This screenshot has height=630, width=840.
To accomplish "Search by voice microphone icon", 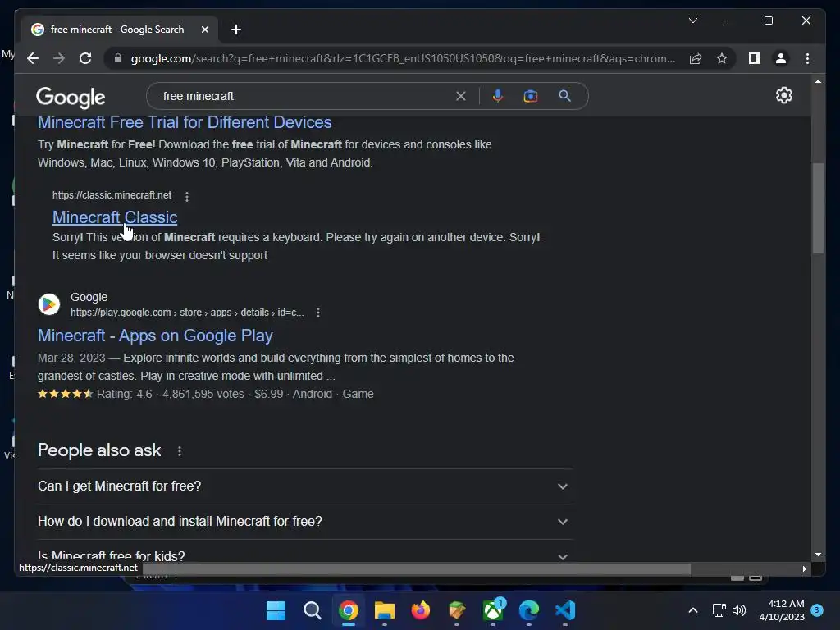I will [498, 96].
